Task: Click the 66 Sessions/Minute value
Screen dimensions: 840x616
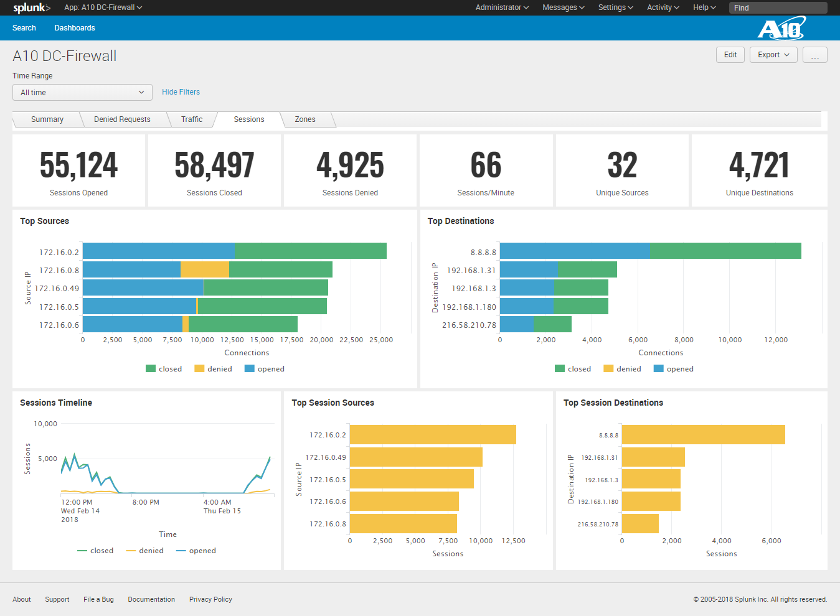Action: pyautogui.click(x=486, y=166)
